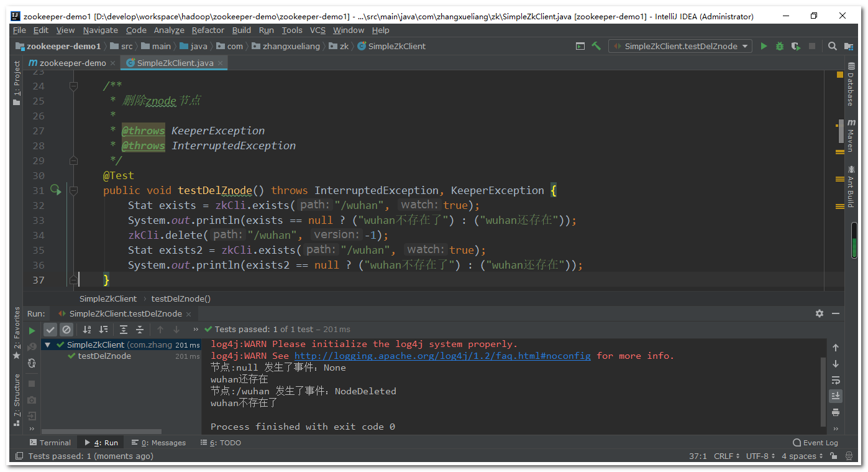Screen dimensions: 868x472
Task: Sort tests by duration
Action: 103,330
